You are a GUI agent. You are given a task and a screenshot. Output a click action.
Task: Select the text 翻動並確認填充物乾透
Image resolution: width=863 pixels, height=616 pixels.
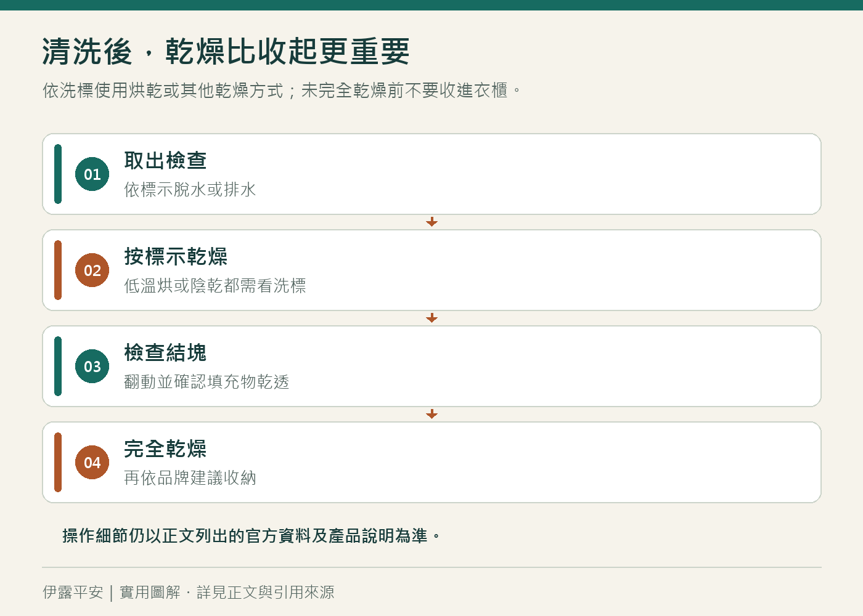(207, 382)
